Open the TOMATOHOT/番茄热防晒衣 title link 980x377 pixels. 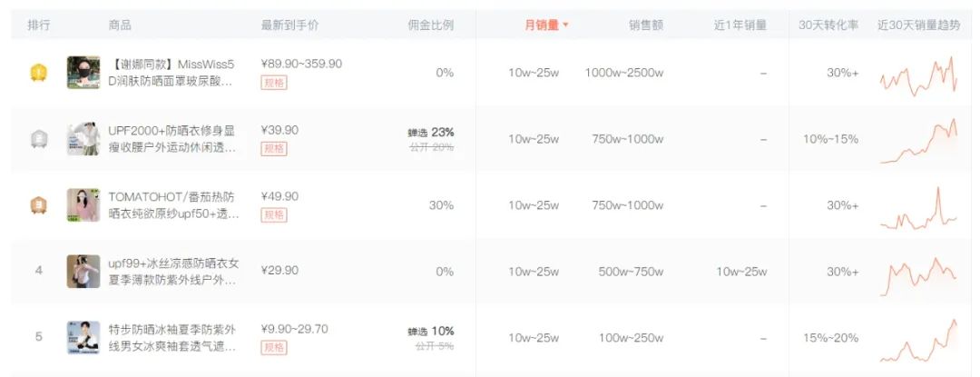[x=172, y=205]
